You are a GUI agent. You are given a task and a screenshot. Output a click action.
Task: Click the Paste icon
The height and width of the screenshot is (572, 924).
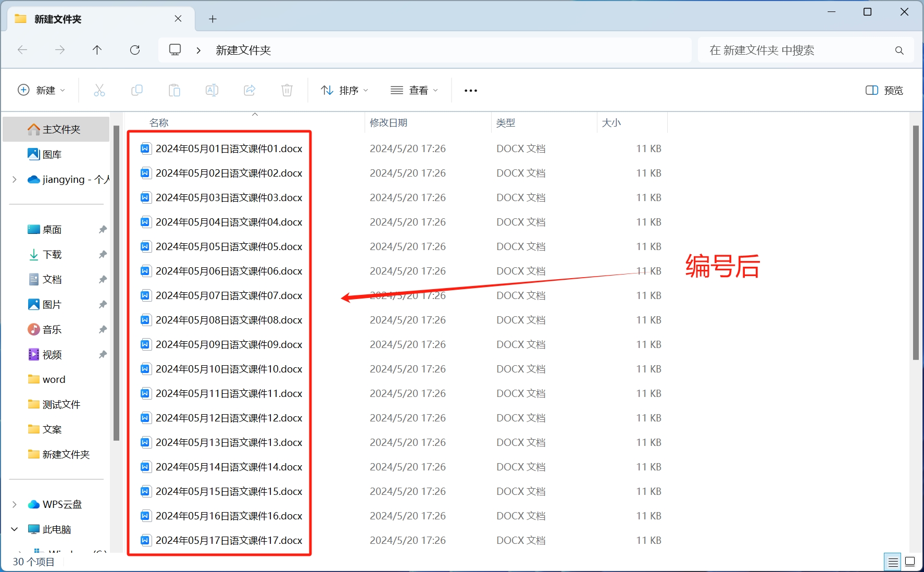point(174,90)
